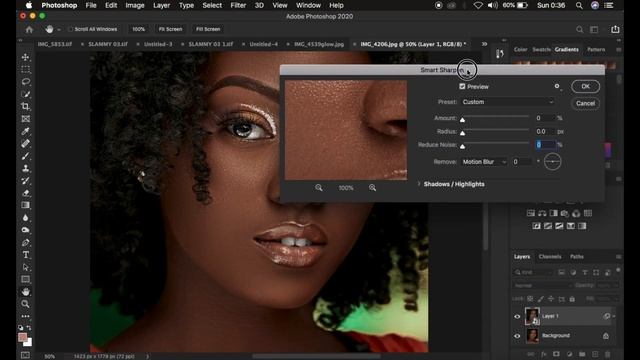Click the Fill Screen button

pos(208,29)
